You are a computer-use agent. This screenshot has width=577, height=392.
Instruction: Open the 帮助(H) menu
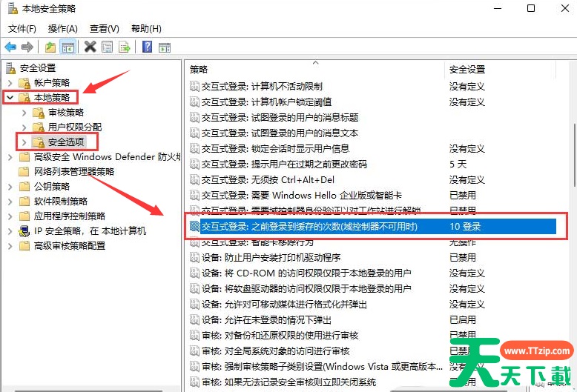146,29
